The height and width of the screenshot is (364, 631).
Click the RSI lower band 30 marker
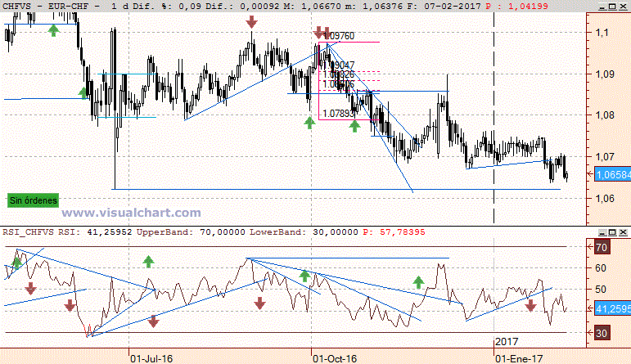[x=602, y=333]
